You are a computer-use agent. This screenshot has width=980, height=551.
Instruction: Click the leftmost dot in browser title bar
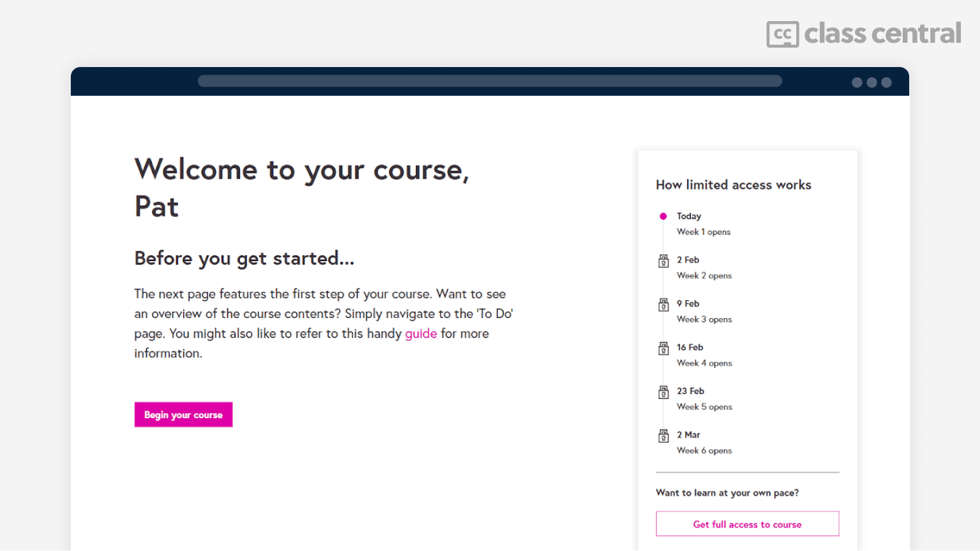pos(857,82)
